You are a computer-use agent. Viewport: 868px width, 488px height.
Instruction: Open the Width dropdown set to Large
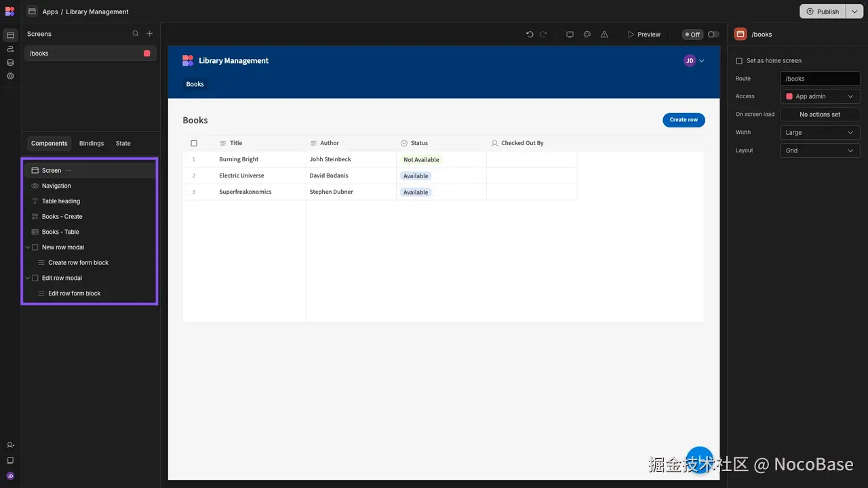(820, 133)
